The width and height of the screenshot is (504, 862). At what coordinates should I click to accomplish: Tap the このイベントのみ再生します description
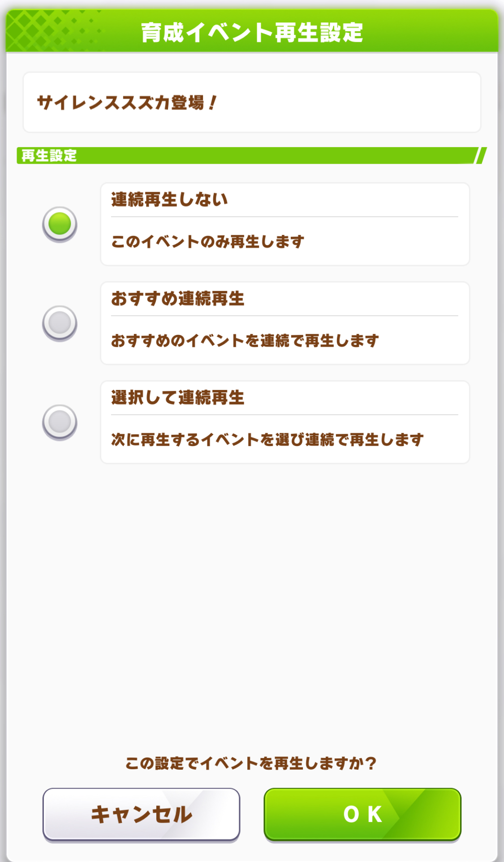[x=207, y=242]
